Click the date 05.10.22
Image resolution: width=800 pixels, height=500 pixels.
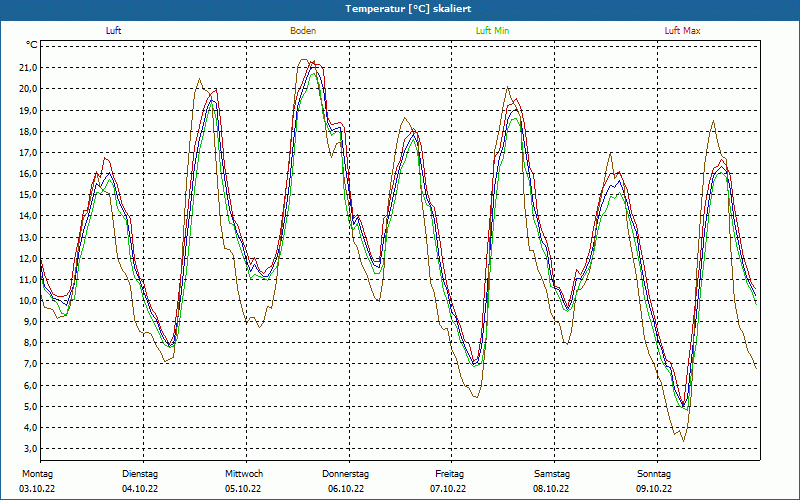coord(243,489)
